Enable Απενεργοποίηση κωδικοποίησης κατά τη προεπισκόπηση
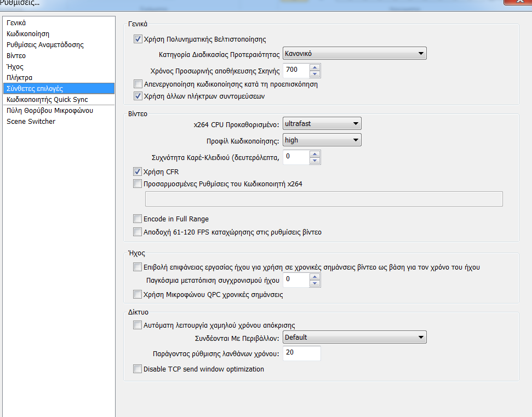The image size is (532, 417). pyautogui.click(x=138, y=84)
